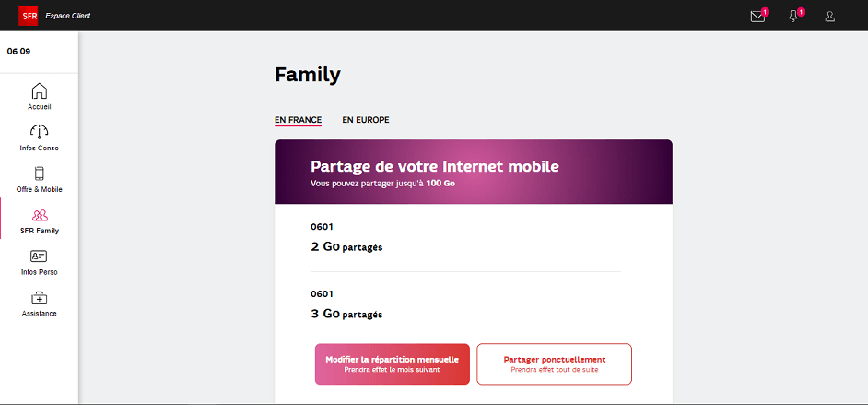
Task: Switch to the EN FRANCE tab
Action: coord(298,120)
